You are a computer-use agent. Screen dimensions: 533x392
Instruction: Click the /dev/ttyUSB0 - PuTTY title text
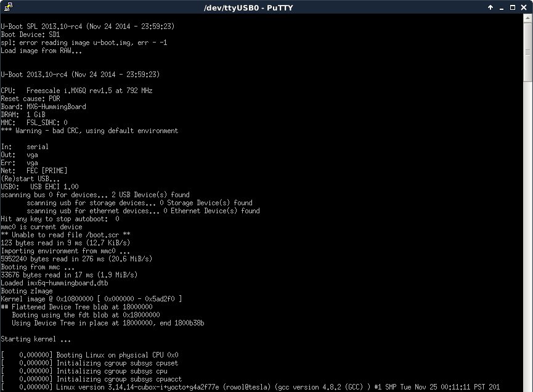click(266, 7)
